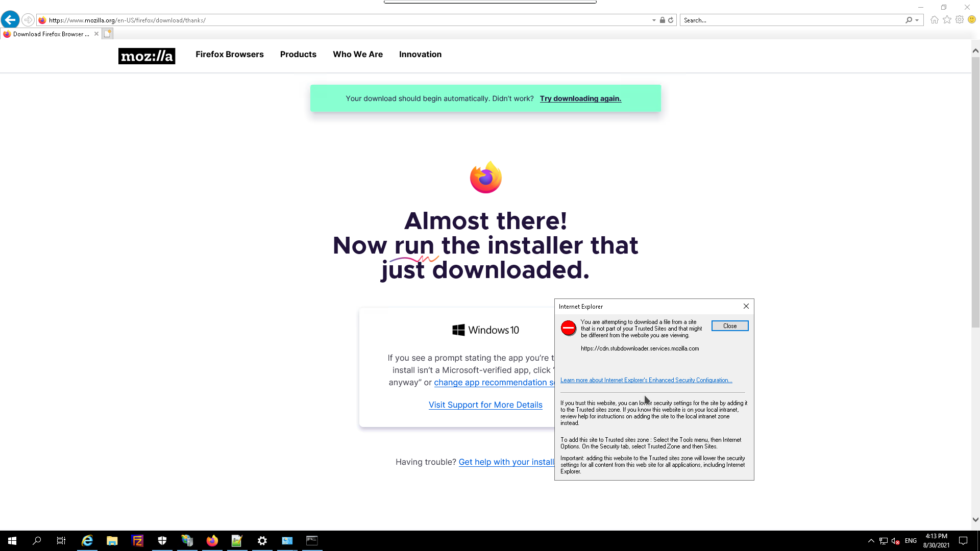Click the page vertical scrollbar thumb
The height and width of the screenshot is (551, 980).
coord(975,191)
